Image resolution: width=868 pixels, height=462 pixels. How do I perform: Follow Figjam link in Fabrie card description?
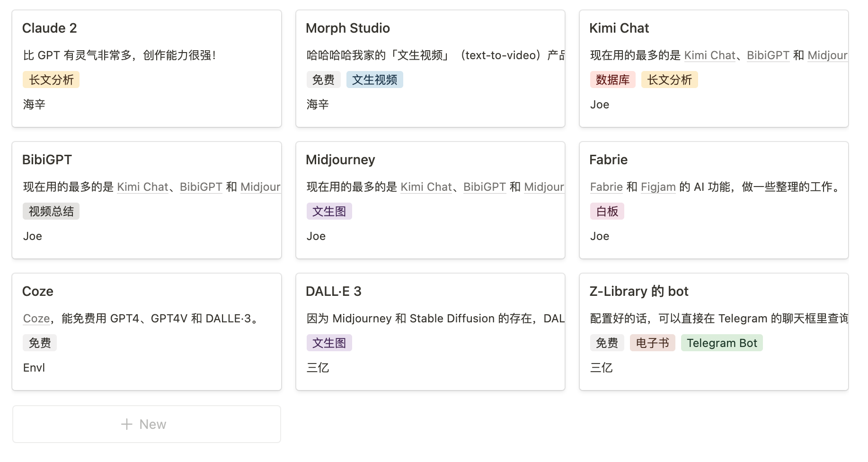point(658,187)
